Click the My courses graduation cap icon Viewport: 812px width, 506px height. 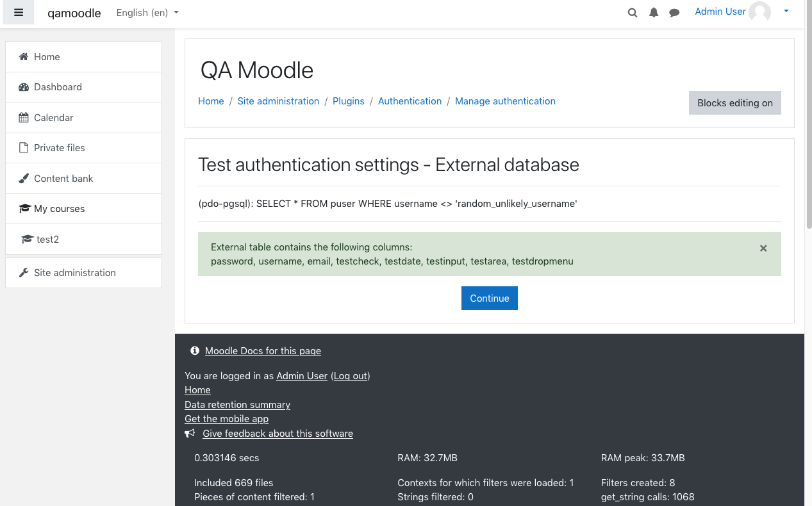(24, 209)
